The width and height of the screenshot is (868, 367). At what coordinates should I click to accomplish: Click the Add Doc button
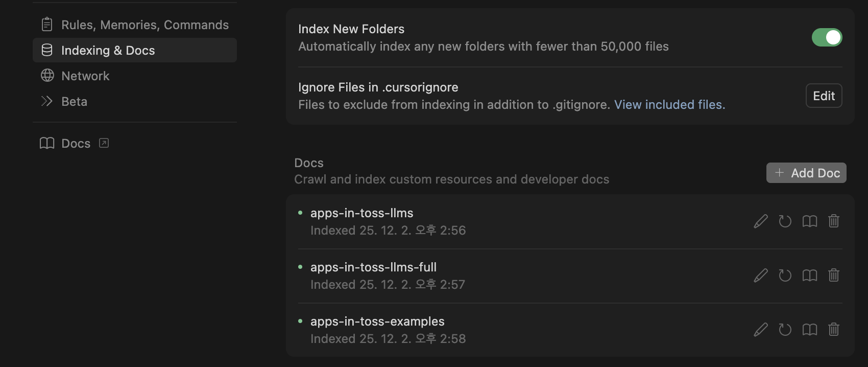click(806, 173)
